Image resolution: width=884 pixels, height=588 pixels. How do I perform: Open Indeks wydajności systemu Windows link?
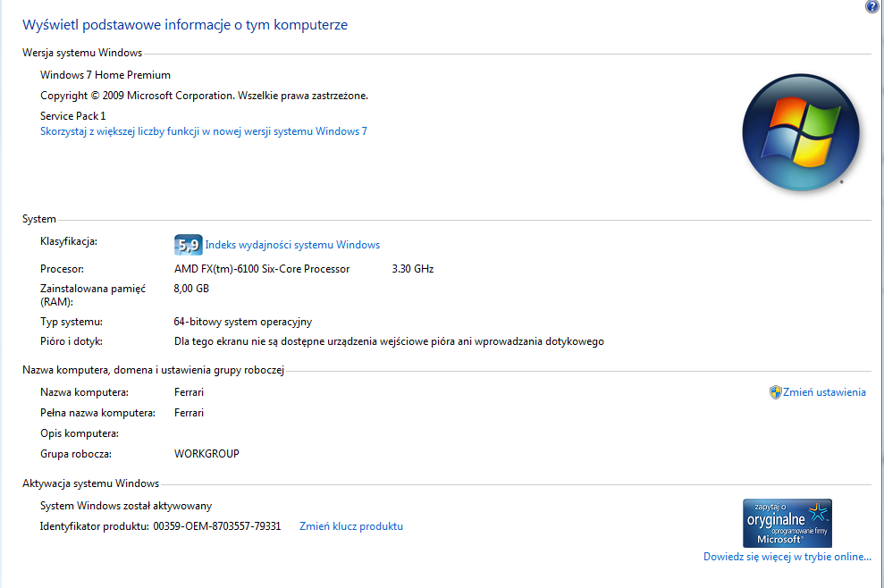[x=292, y=245]
